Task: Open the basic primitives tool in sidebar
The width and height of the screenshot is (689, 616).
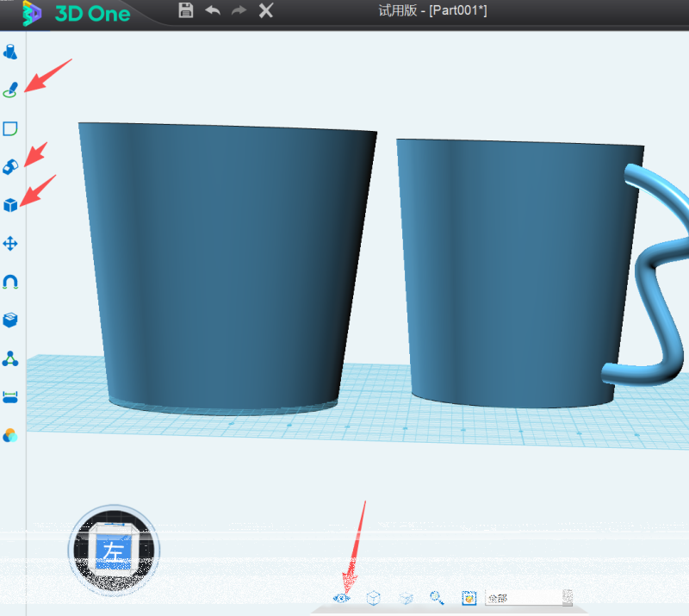Action: tap(10, 53)
